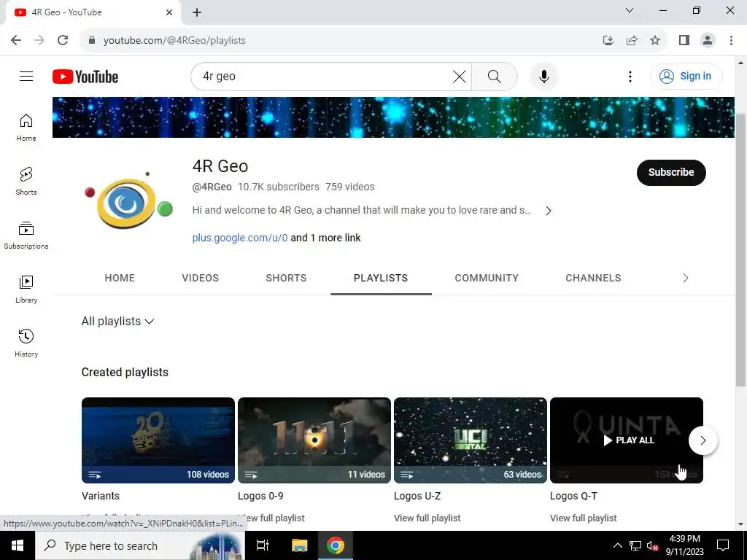Click the Sign in button

[x=686, y=76]
